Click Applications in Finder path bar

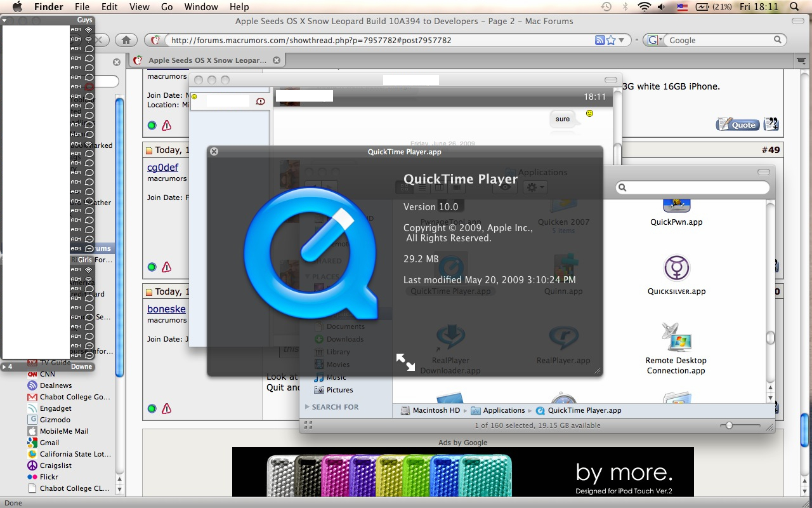tap(498, 410)
